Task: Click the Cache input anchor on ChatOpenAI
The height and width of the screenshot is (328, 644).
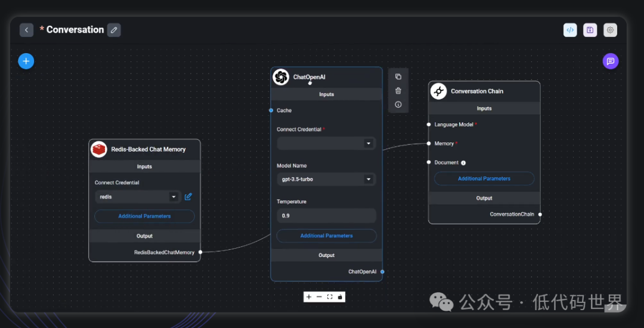Action: point(271,110)
